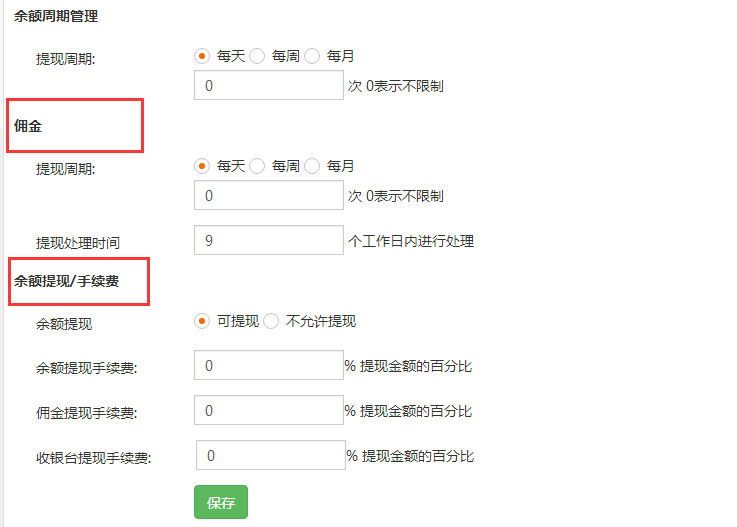Click the 余额周期管理 withdrawal count input
Viewport: 737px width, 527px height.
point(268,85)
